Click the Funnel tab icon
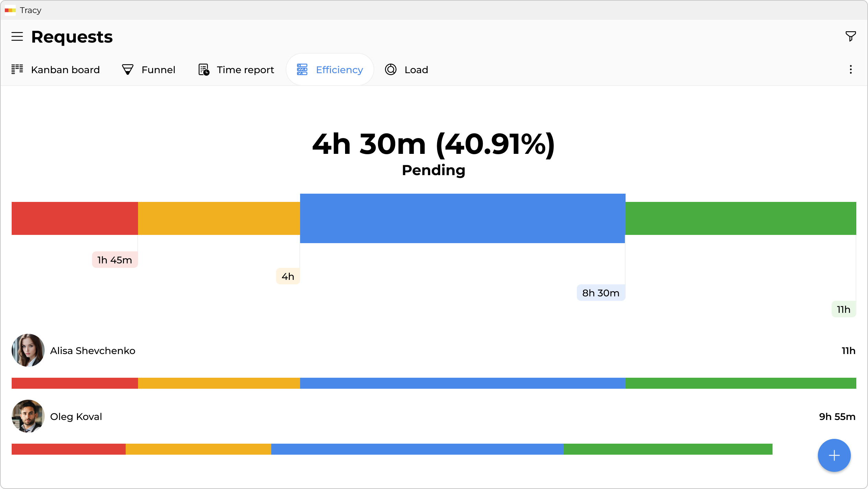 coord(128,70)
